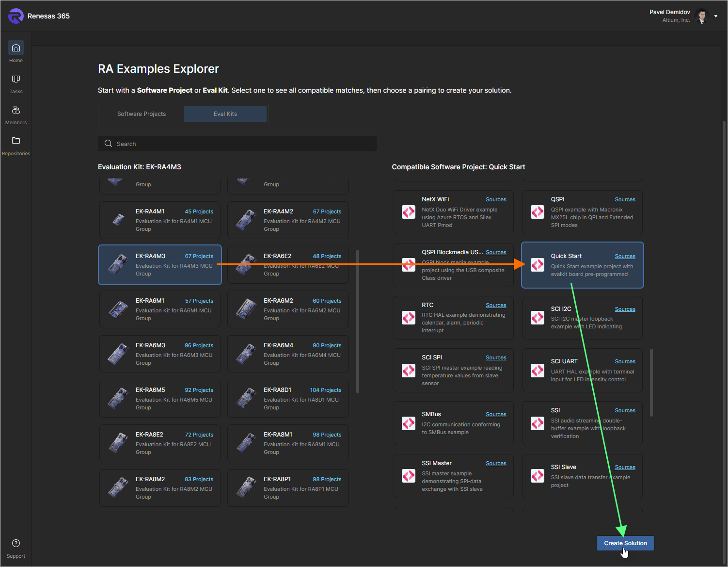
Task: Click the EK-RA6M1 board thumbnail
Action: pyautogui.click(x=118, y=309)
